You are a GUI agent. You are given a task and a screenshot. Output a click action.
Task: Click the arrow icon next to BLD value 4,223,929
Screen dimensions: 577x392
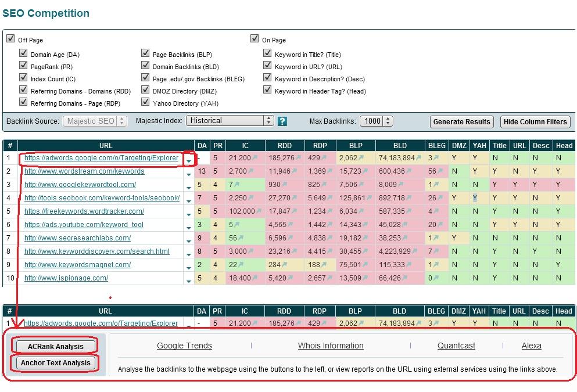pos(415,251)
